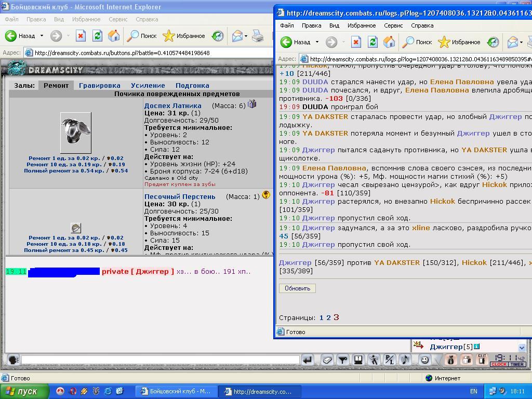This screenshot has width=532, height=399.
Task: Click Доспех Латника armor thumbnail
Action: 76,132
